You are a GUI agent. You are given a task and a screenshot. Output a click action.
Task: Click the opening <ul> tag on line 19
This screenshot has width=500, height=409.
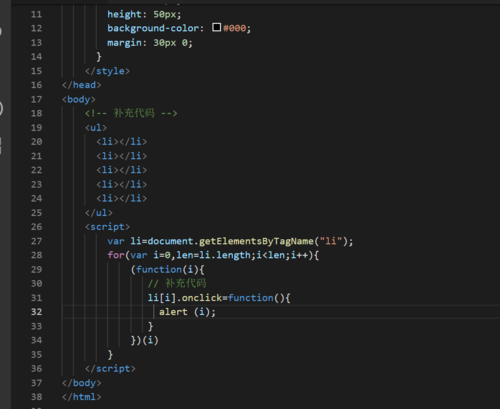pos(96,128)
